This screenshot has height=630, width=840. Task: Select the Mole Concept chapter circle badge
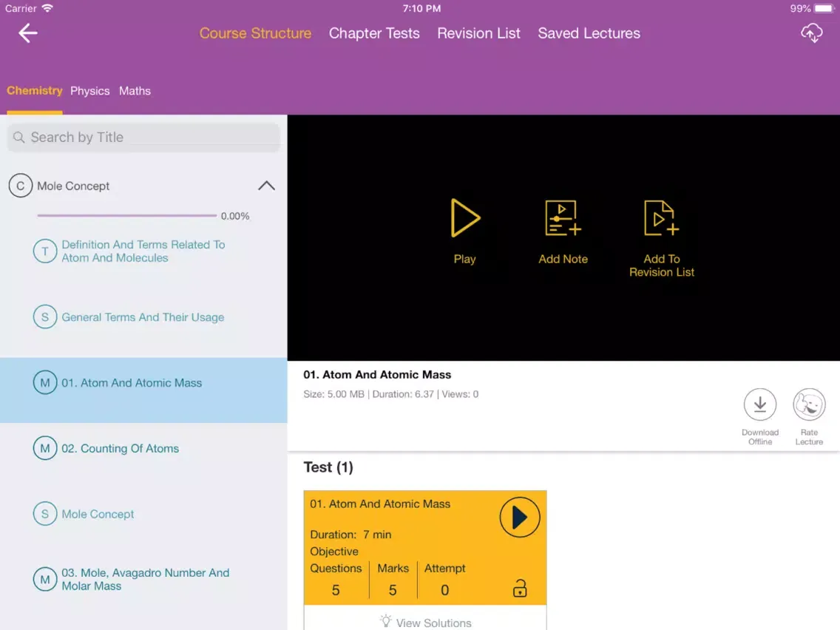[20, 186]
